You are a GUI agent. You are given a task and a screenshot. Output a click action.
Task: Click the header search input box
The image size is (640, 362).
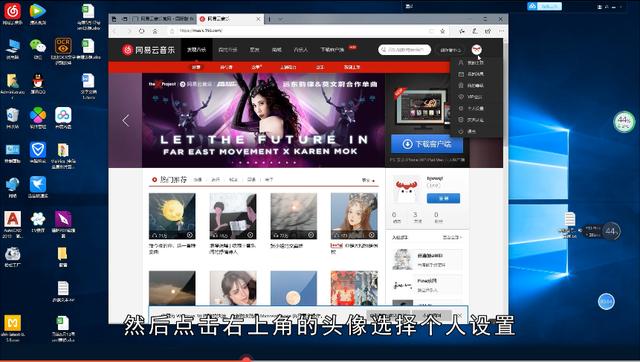[x=404, y=49]
